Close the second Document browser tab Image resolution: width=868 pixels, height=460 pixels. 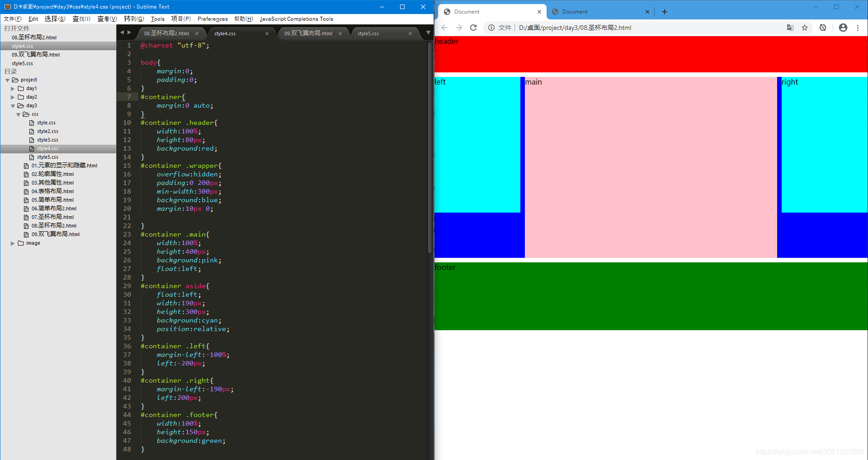(647, 12)
